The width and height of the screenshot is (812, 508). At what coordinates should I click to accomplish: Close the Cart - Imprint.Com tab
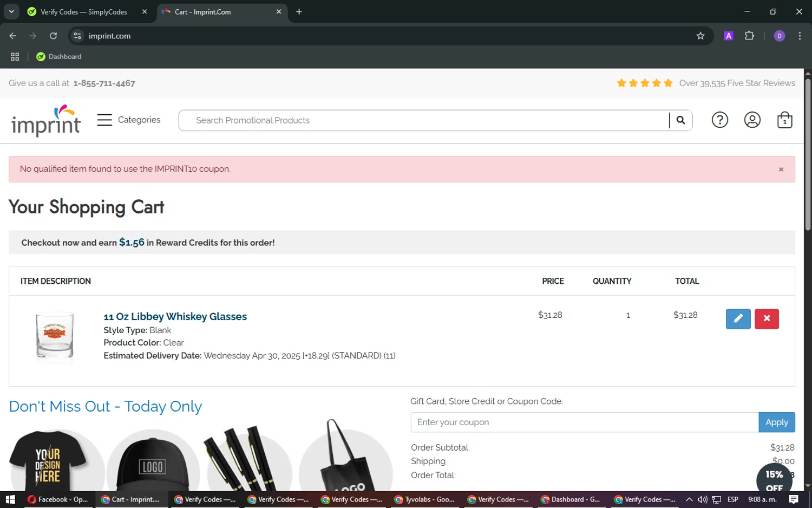pyautogui.click(x=279, y=12)
